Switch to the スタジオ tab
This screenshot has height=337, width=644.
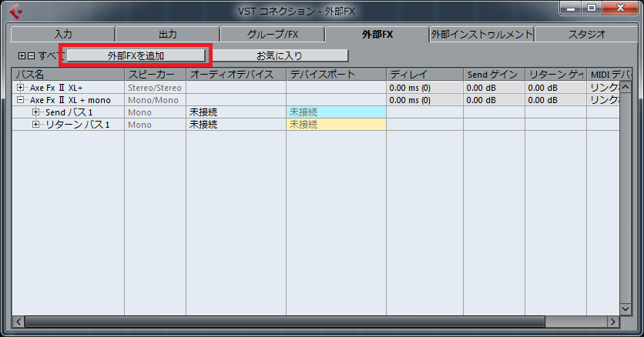[586, 35]
